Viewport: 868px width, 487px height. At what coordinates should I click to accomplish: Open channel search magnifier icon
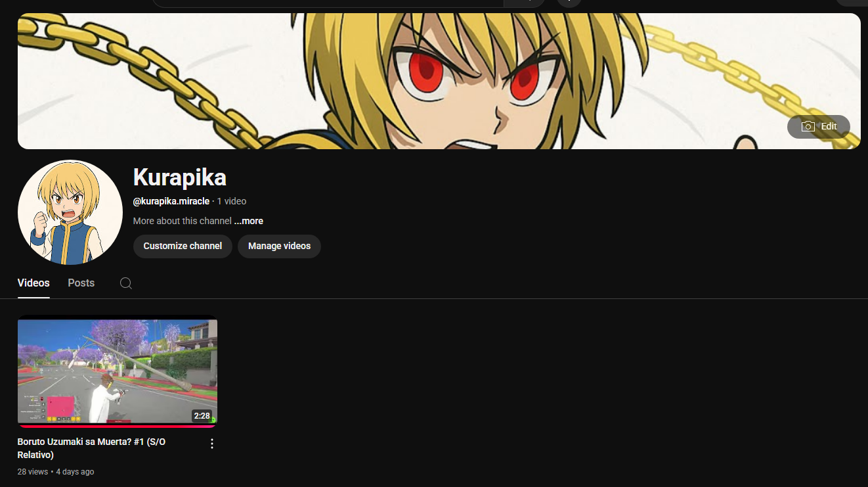pyautogui.click(x=126, y=283)
